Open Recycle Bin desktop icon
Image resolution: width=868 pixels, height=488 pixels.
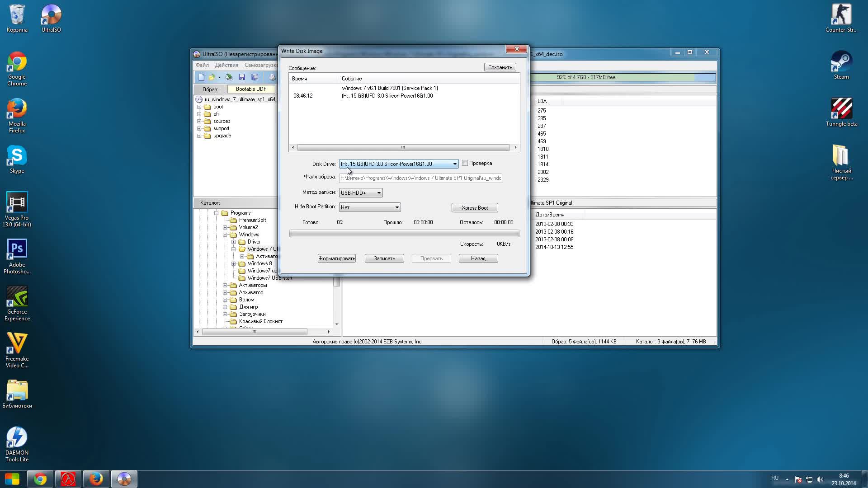17,18
